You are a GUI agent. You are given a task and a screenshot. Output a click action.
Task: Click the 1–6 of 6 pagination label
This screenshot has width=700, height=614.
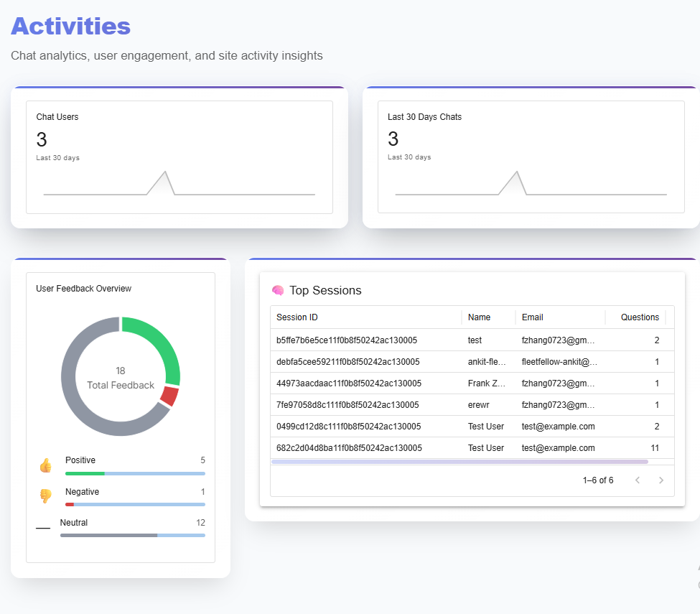(x=598, y=480)
